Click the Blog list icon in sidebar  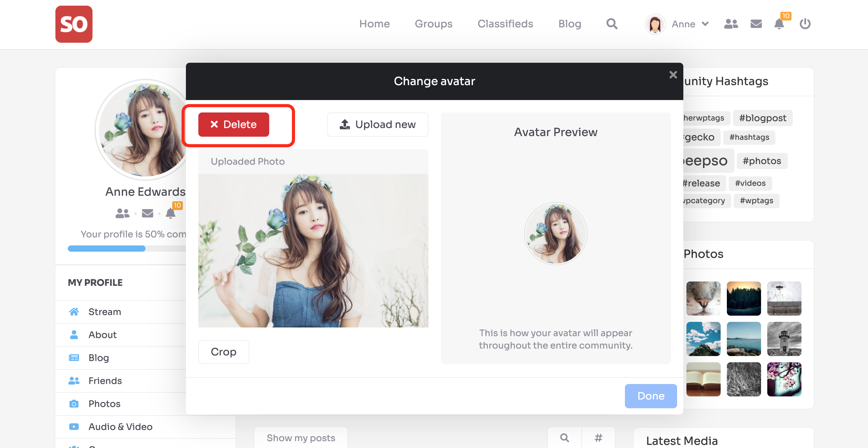74,357
